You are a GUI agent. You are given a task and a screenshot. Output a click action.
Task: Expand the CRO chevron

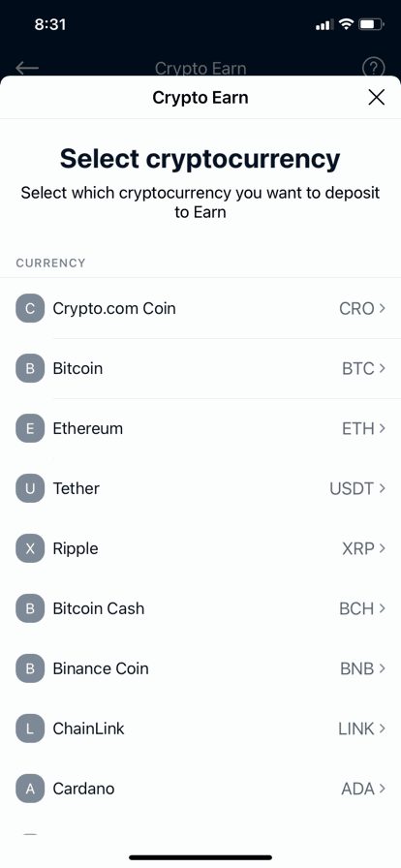tap(383, 308)
